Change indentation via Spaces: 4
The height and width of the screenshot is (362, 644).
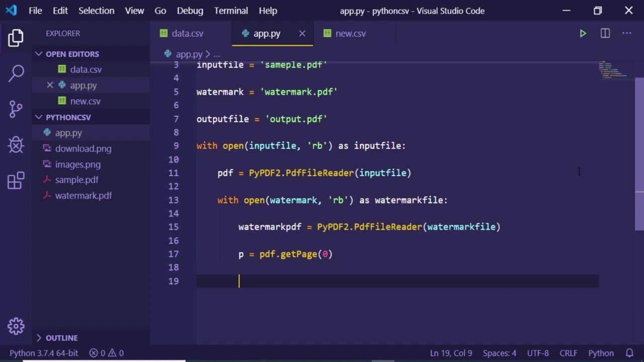pos(499,353)
